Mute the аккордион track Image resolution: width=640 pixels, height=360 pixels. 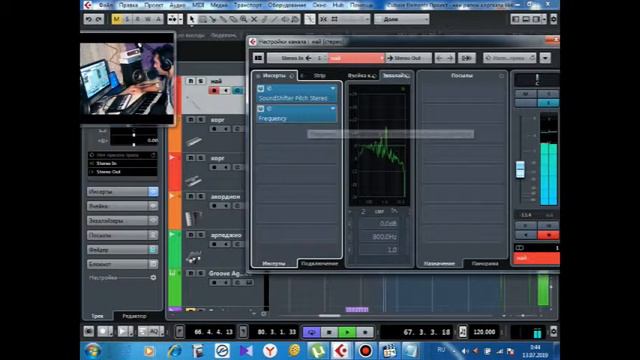pyautogui.click(x=191, y=196)
